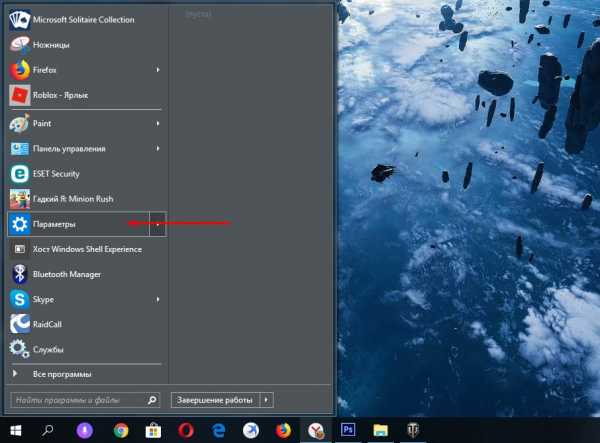Select "Microsoft Solitaire Collection" text label
The image size is (600, 443).
pos(83,20)
